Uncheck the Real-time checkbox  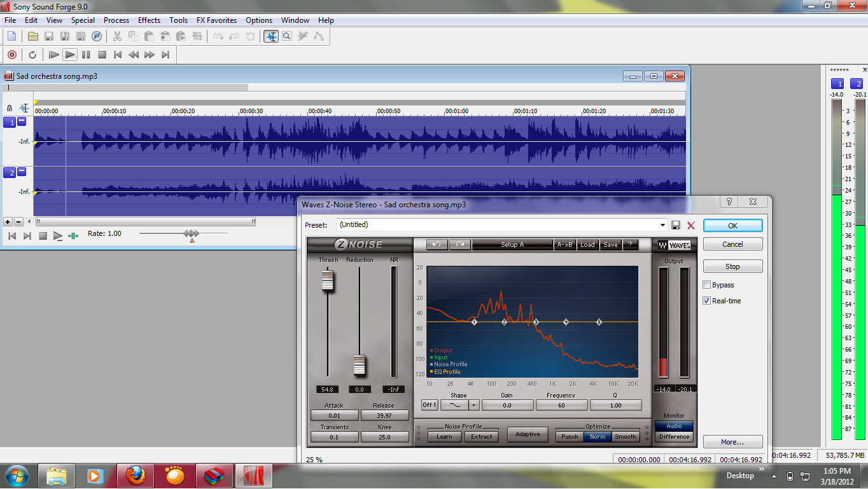click(707, 301)
